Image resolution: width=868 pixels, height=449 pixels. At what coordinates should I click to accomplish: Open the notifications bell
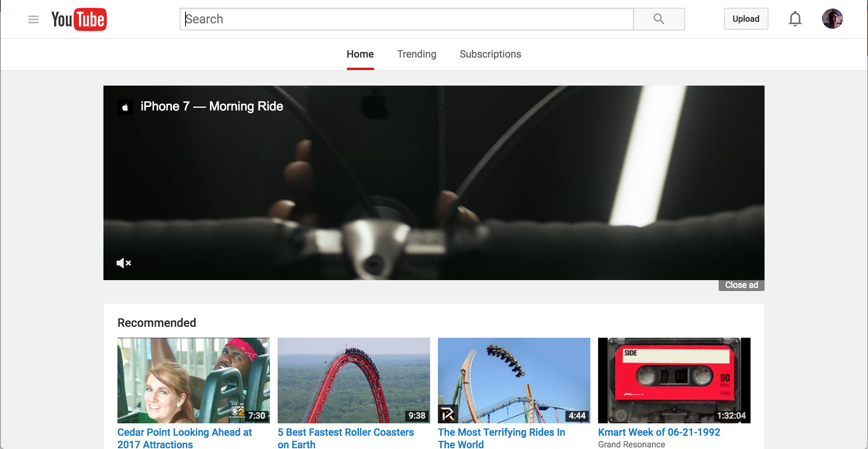(x=795, y=19)
